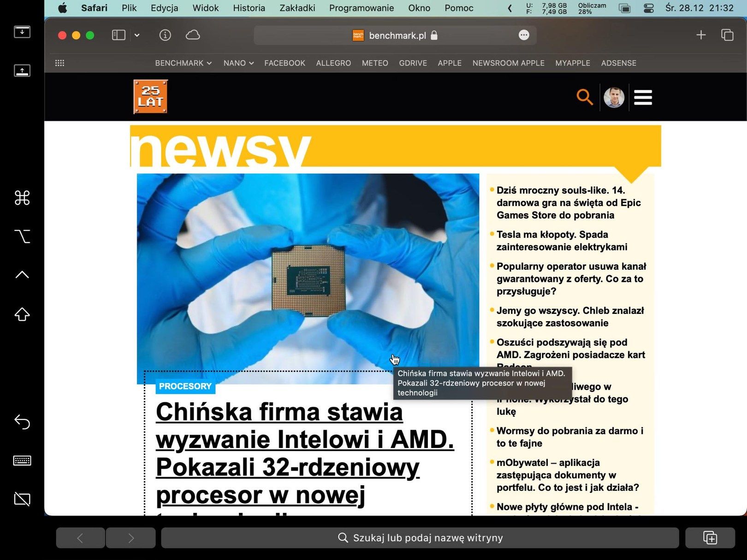Image resolution: width=747 pixels, height=560 pixels.
Task: Toggle the Sidecar show Dock icon
Action: (22, 70)
